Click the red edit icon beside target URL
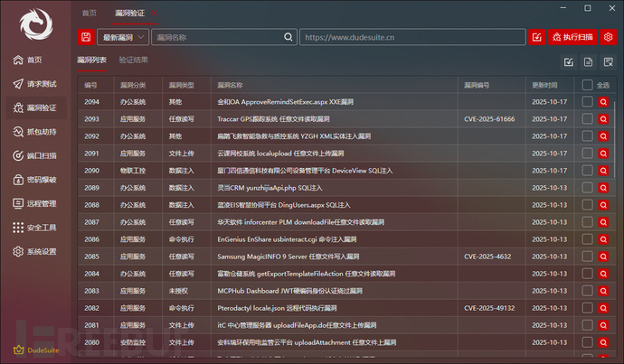624x364 pixels. click(x=536, y=37)
